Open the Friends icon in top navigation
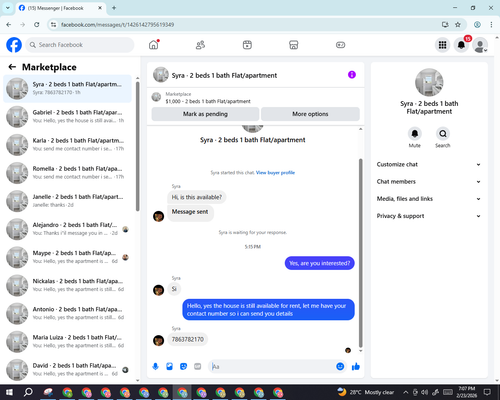The height and width of the screenshot is (400, 500). 200,45
